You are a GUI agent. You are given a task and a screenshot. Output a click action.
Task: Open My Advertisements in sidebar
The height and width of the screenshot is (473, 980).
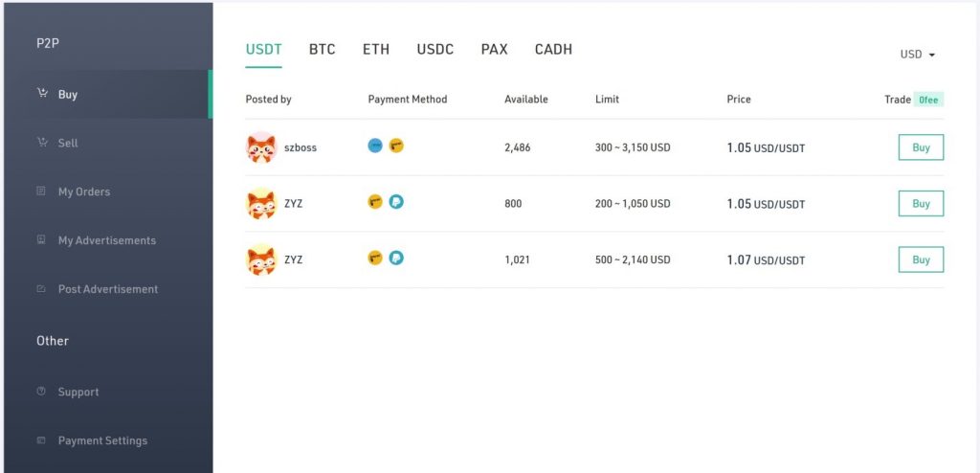pyautogui.click(x=107, y=240)
